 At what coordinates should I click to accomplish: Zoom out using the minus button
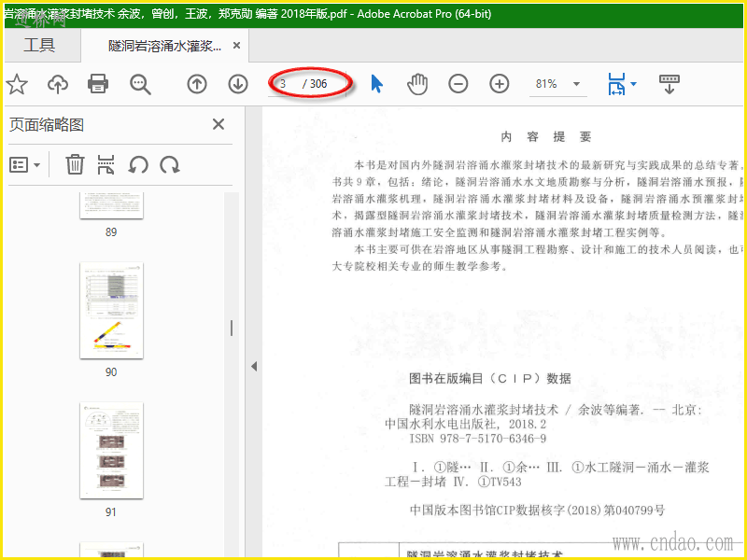(458, 84)
